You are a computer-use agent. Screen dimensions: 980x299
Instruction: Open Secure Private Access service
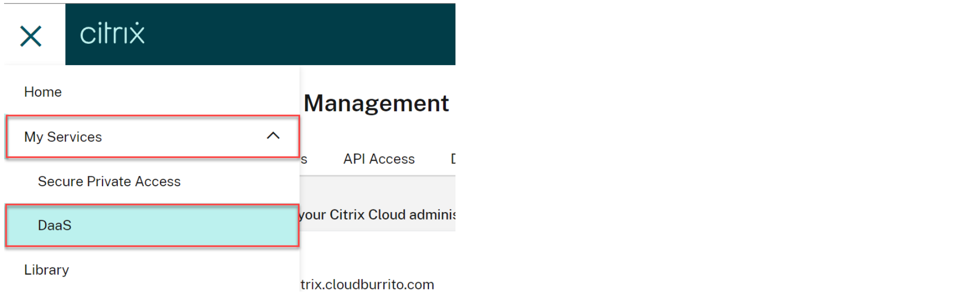tap(109, 182)
